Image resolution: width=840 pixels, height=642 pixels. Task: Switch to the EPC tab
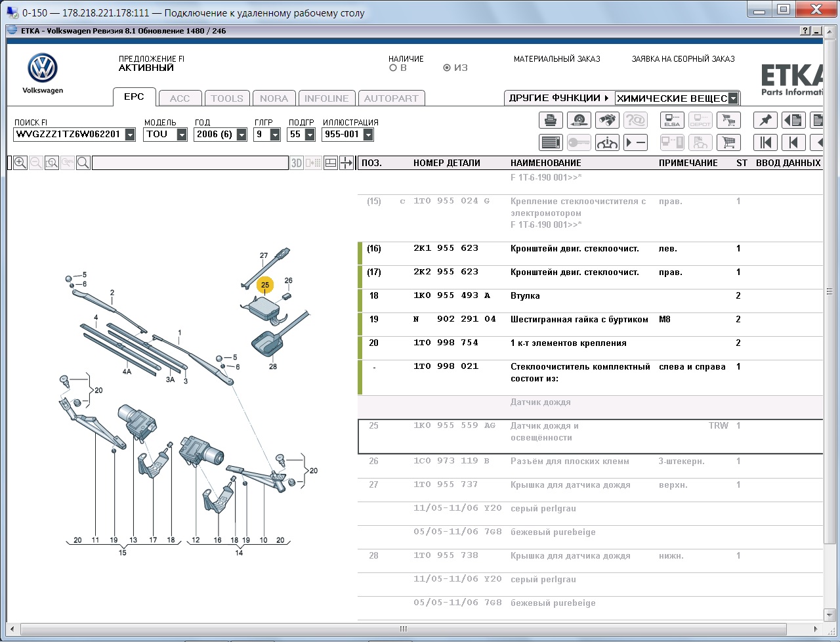point(134,96)
